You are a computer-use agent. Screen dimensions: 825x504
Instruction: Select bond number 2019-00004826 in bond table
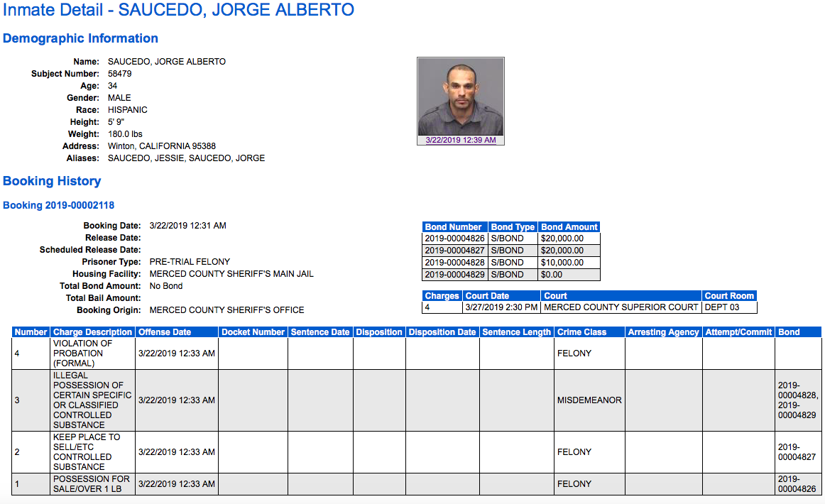point(454,239)
